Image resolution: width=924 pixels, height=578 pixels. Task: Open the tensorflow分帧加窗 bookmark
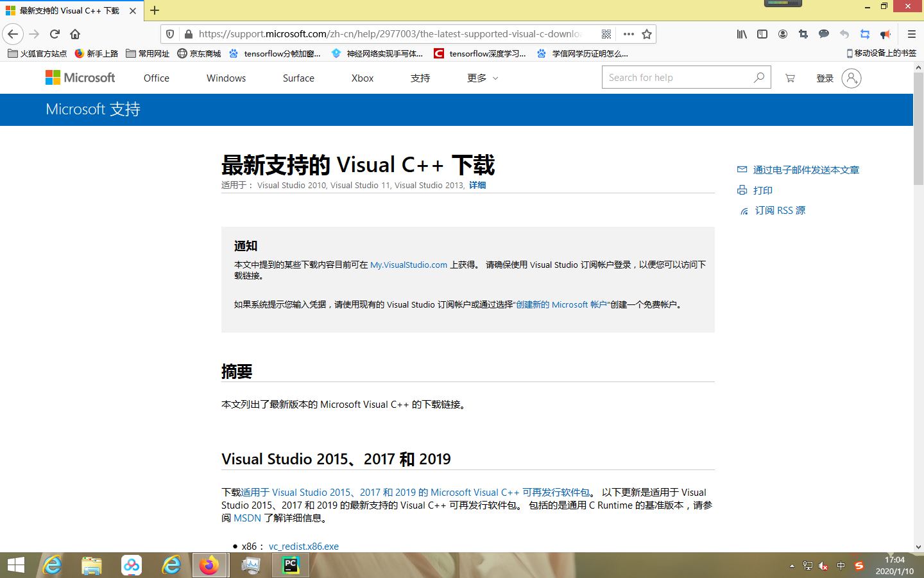[275, 53]
